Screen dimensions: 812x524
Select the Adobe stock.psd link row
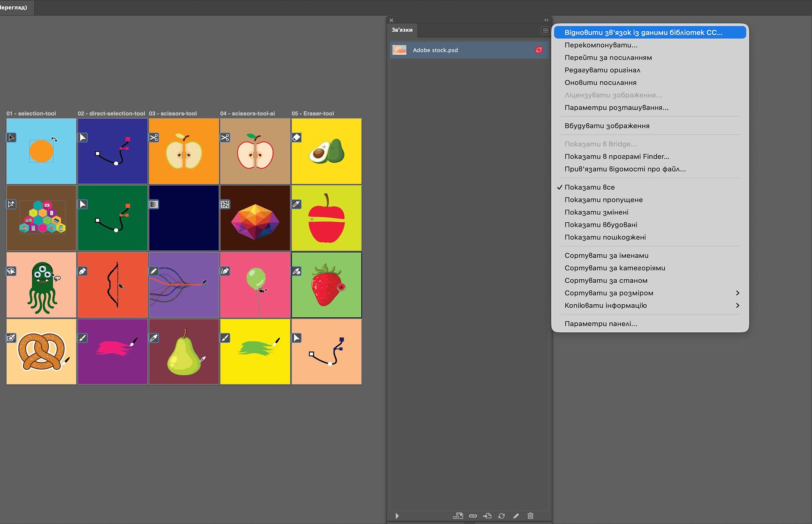click(x=469, y=50)
